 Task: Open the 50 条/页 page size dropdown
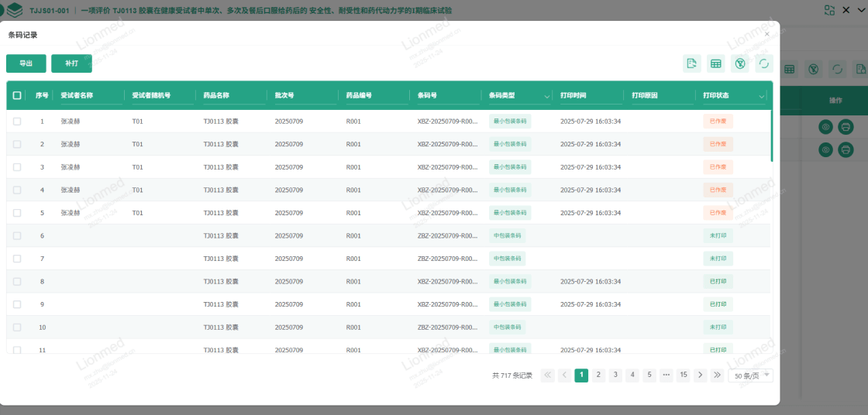point(750,375)
